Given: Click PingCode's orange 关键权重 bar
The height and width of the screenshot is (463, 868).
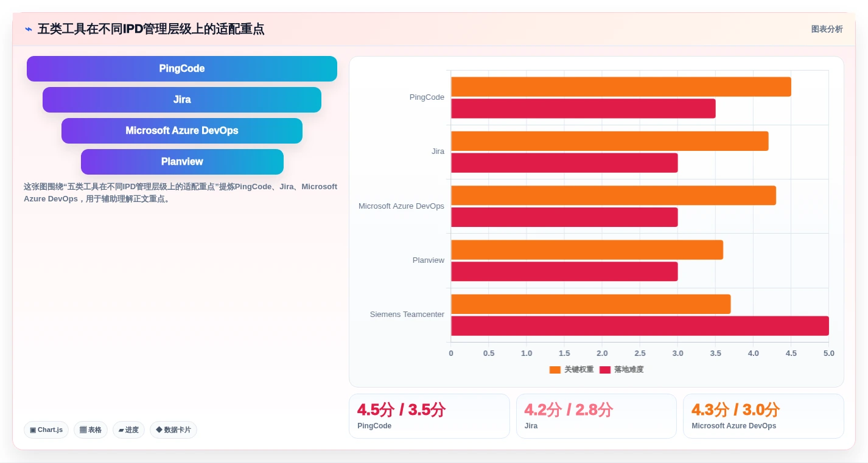Looking at the screenshot, I should click(x=621, y=87).
